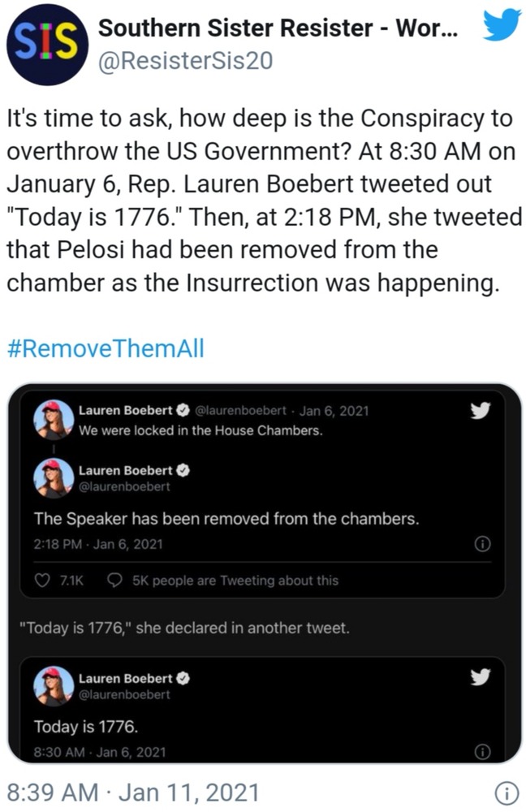Click the Twitter bird in first embedded tweet

pos(480,411)
